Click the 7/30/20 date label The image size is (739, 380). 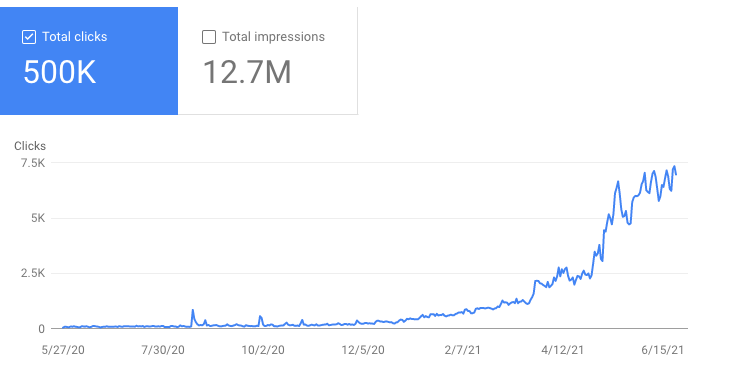[163, 350]
